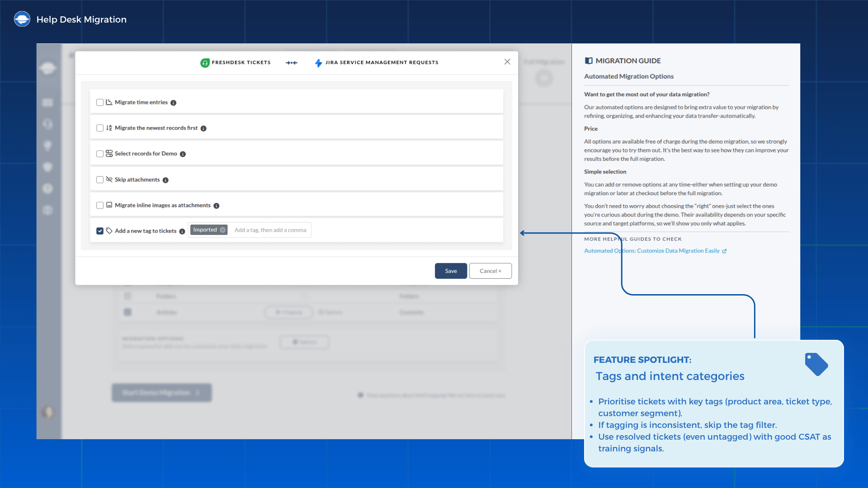Click the Help Desk Migration logo
This screenshot has width=868, height=488.
[x=22, y=19]
